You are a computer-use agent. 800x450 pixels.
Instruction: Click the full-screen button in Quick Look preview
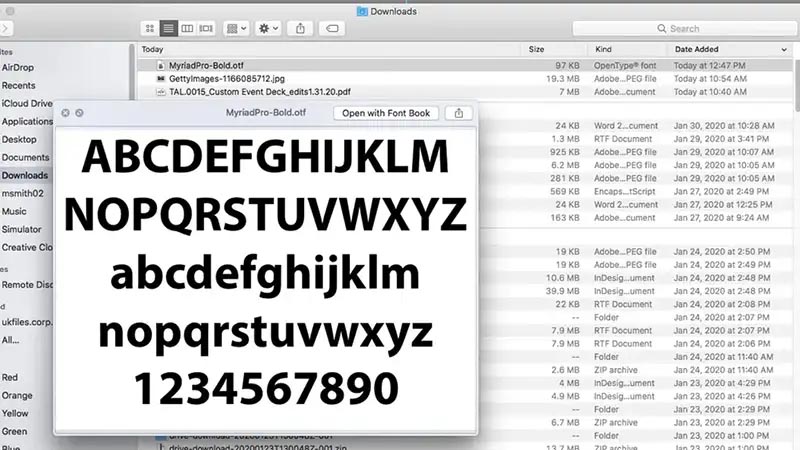(80, 113)
